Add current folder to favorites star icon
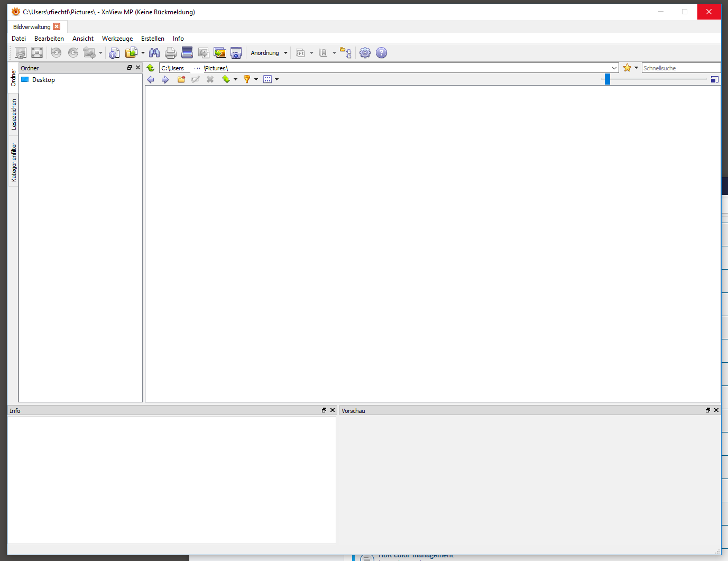 (627, 68)
